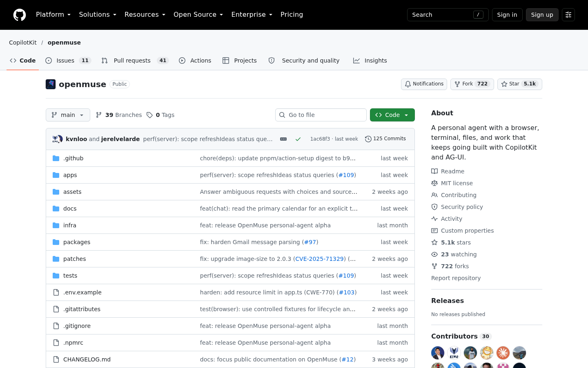View the commit check status checkmark
Screen dimensions: 588x368
point(298,139)
